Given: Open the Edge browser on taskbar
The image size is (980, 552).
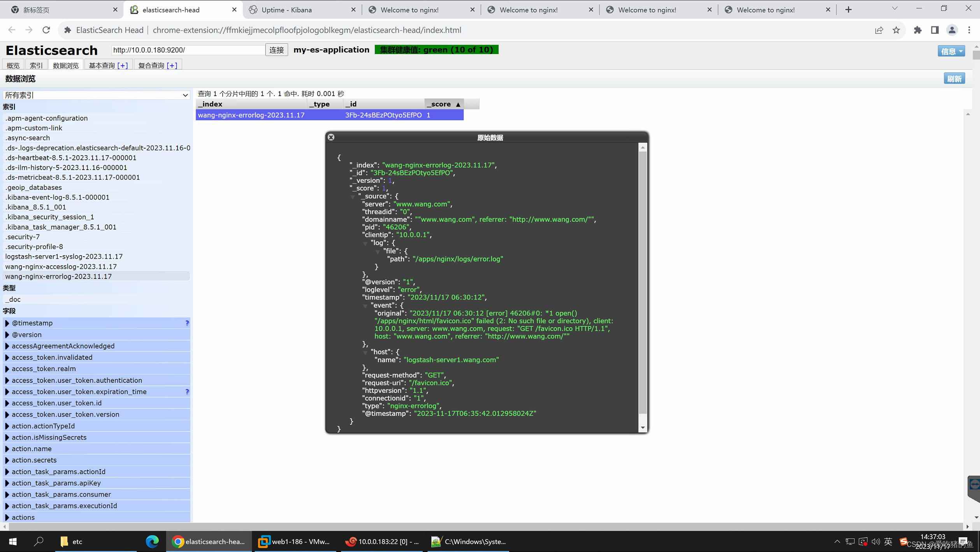Looking at the screenshot, I should (x=152, y=541).
